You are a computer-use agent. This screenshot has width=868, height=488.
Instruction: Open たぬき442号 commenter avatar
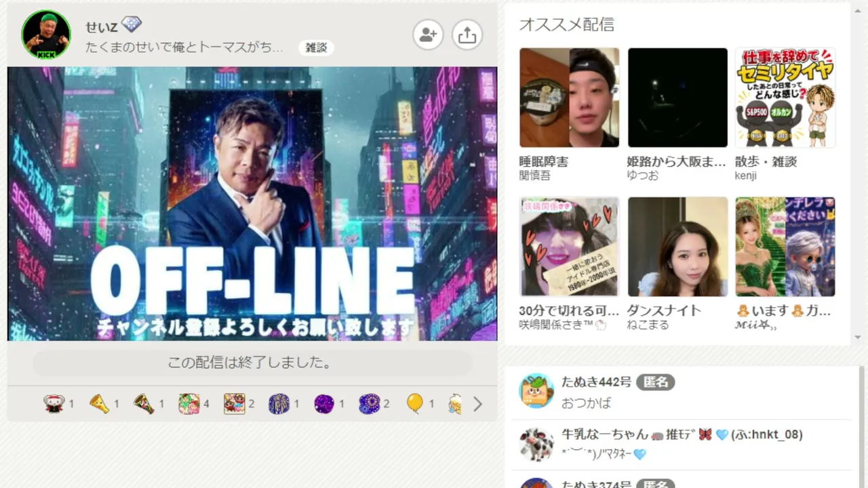click(x=536, y=391)
